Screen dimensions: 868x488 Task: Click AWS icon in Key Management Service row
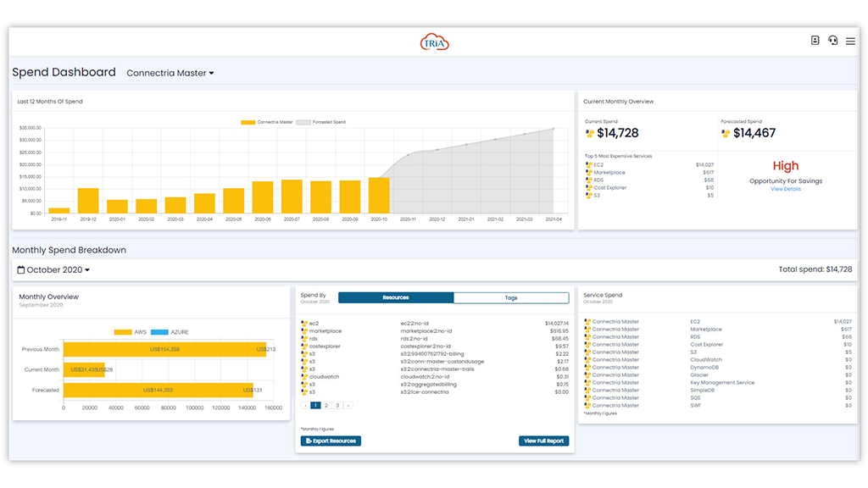[x=587, y=382]
